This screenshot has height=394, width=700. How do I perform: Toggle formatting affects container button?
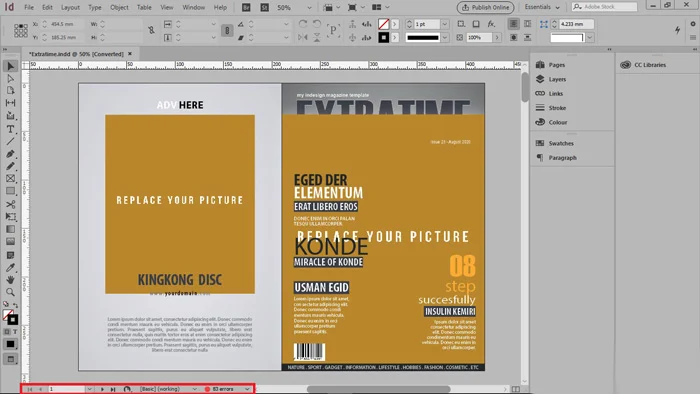click(7, 332)
